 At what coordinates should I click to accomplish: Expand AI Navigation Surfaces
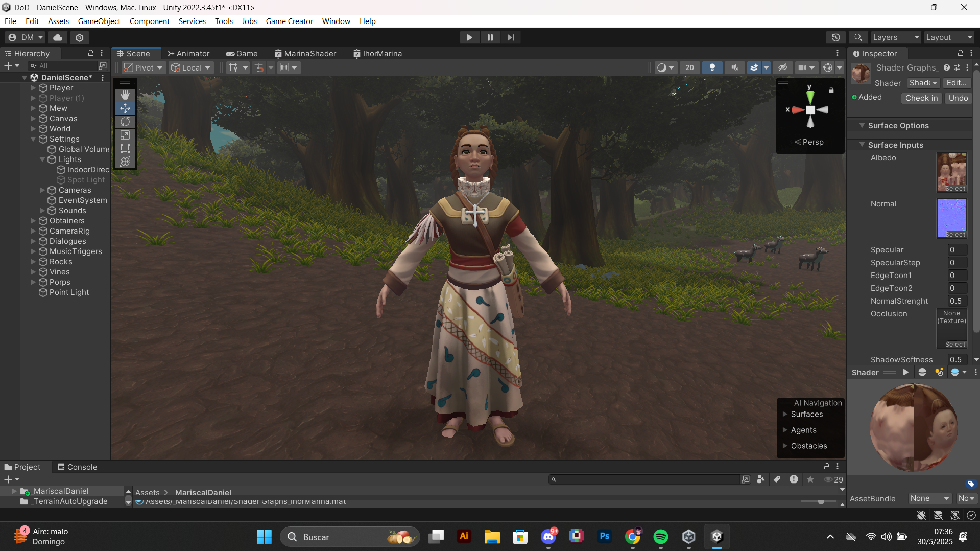(785, 414)
